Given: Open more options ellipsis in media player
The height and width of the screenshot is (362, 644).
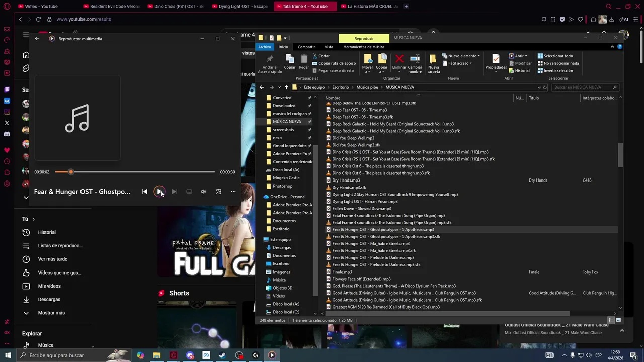Looking at the screenshot, I should 233,192.
